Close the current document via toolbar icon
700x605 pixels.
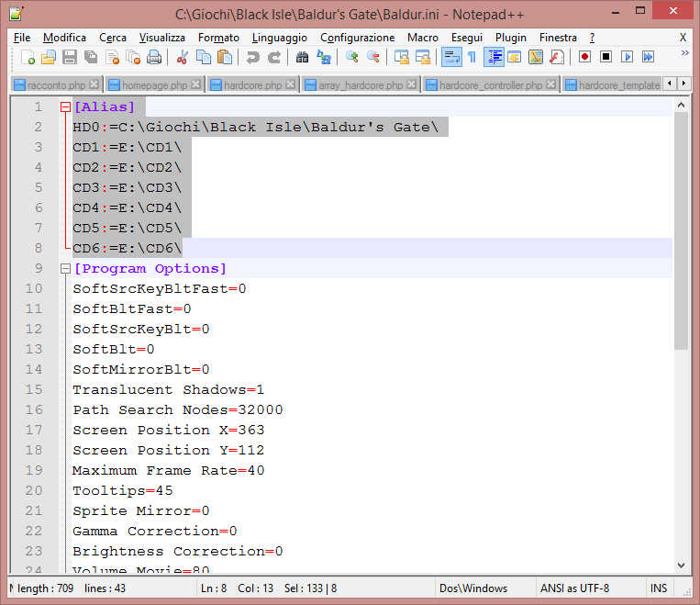(112, 57)
